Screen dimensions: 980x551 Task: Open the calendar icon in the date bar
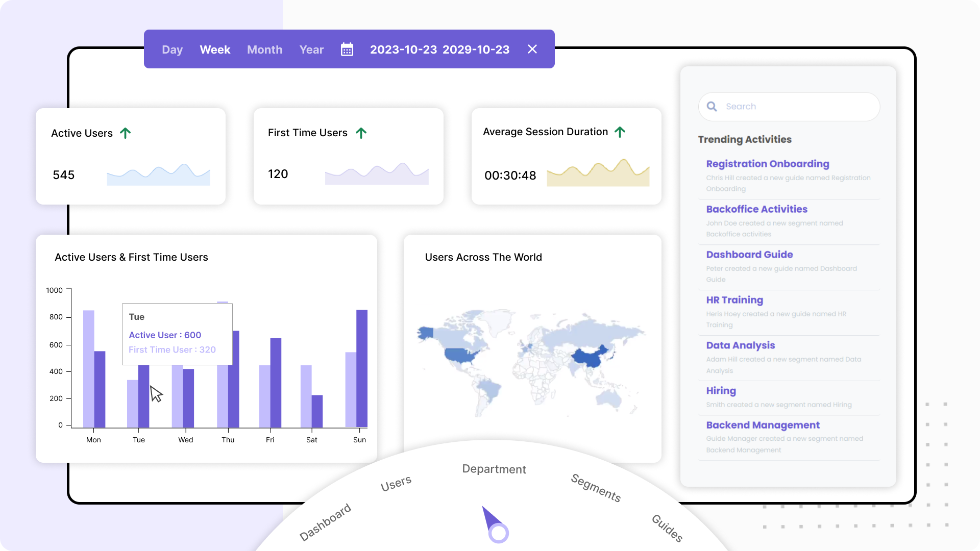(347, 49)
